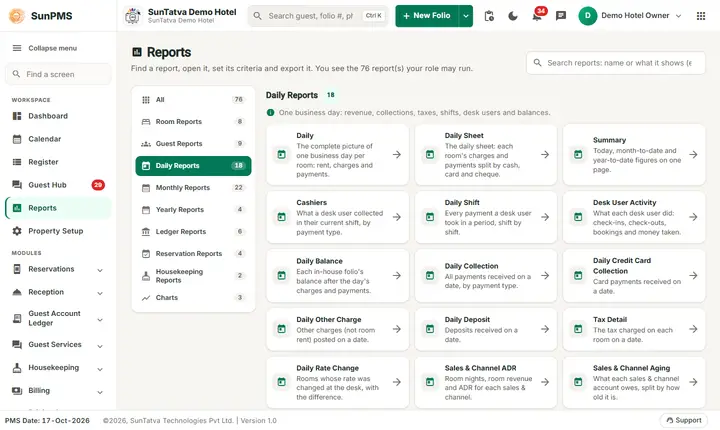
Task: Open the Sales & Channel ADR card
Action: click(x=486, y=382)
